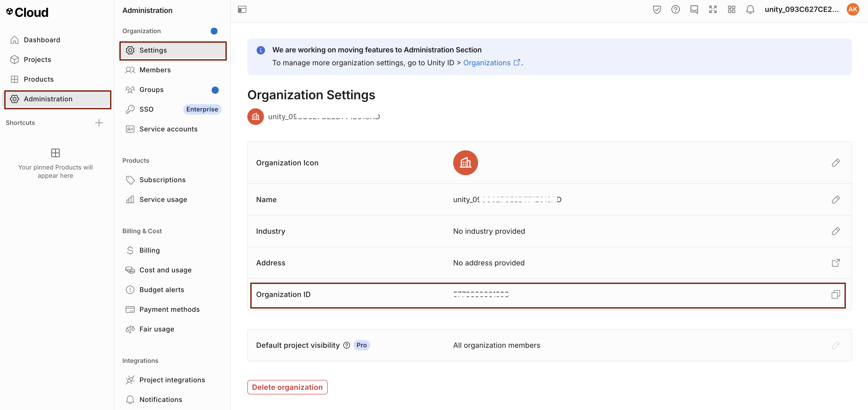Open the apps grid icon
Viewport: 868px width, 410px height.
[x=731, y=9]
